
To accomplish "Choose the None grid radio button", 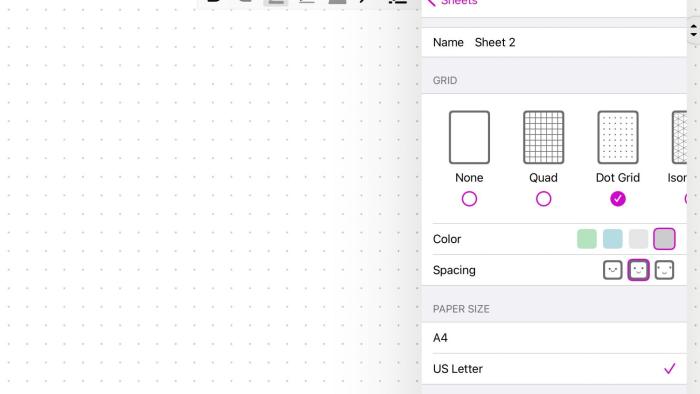I will click(469, 199).
